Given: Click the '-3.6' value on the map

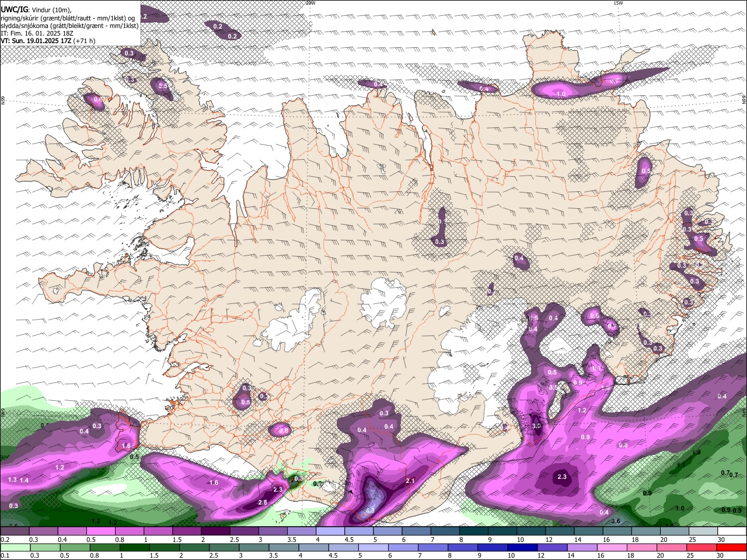Looking at the screenshot, I should point(615,521).
